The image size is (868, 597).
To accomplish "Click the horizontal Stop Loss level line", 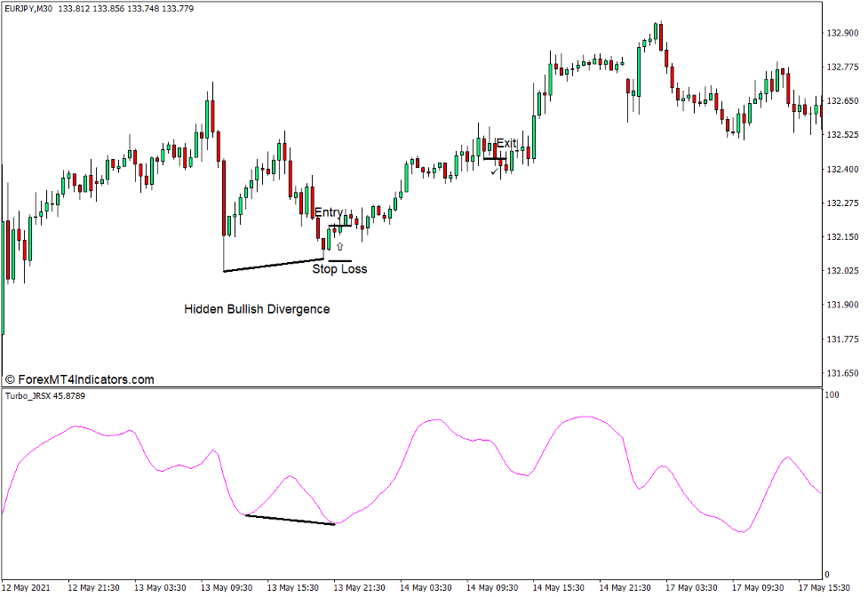I will pyautogui.click(x=340, y=259).
